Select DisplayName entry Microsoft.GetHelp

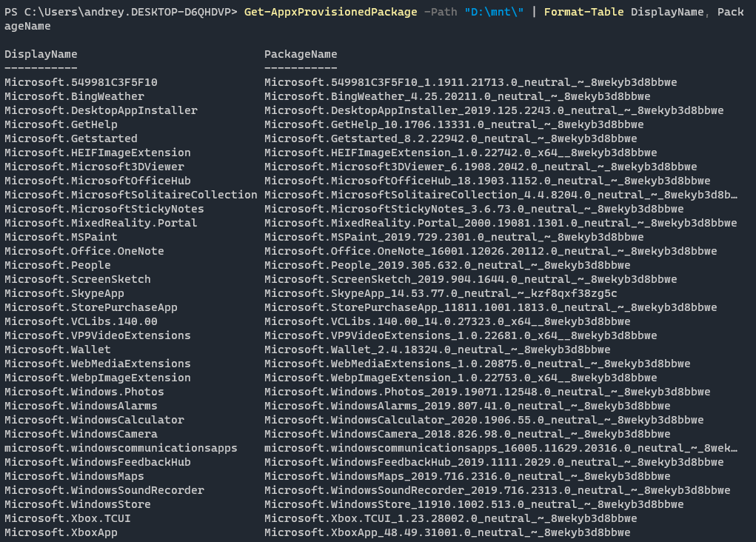(61, 124)
